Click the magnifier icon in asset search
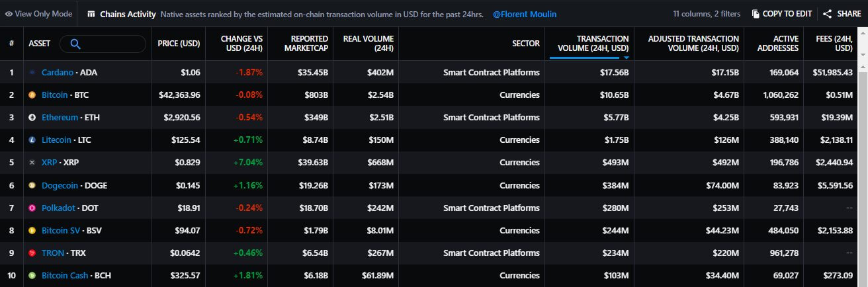The height and width of the screenshot is (287, 868). click(x=75, y=44)
